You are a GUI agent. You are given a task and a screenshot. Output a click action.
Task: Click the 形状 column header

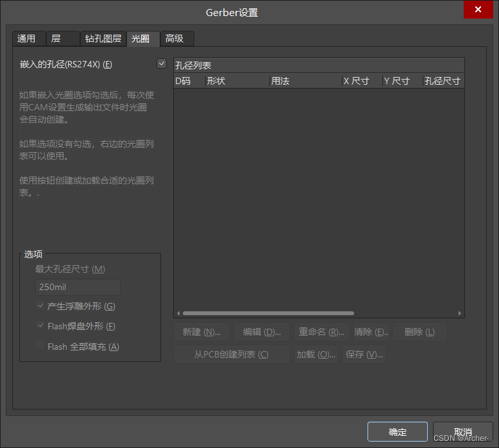(237, 81)
